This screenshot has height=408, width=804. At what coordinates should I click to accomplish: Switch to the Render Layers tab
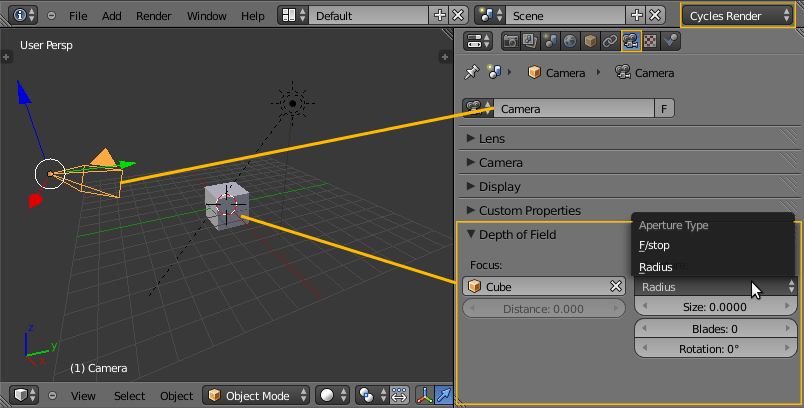point(530,41)
